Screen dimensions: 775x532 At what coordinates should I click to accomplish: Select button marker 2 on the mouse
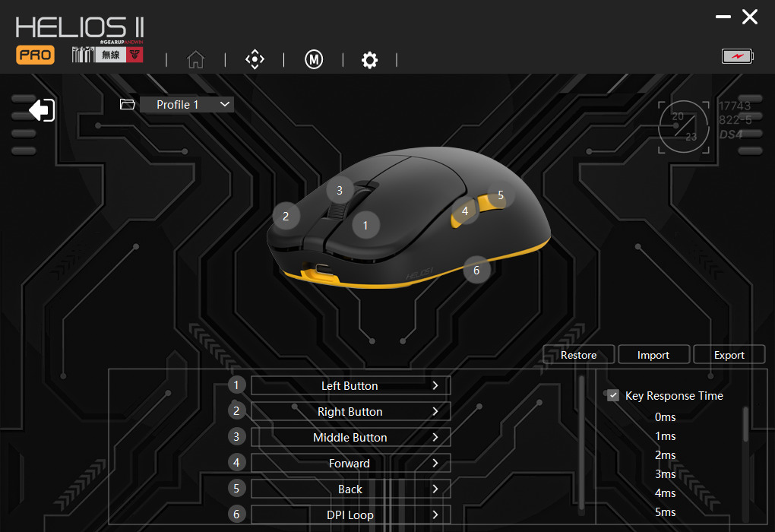click(286, 216)
